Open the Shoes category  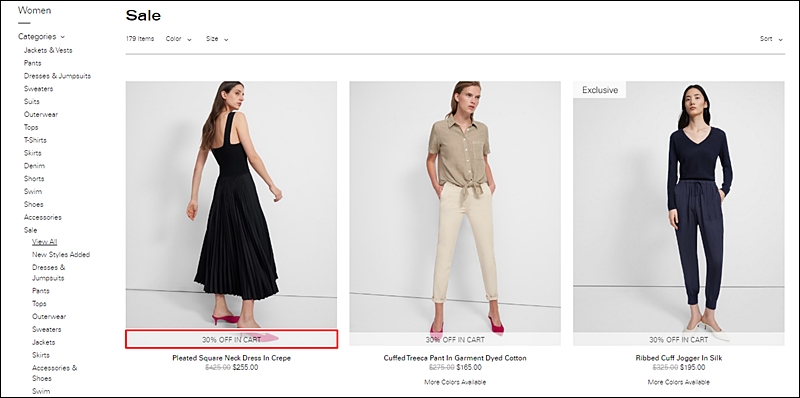33,204
